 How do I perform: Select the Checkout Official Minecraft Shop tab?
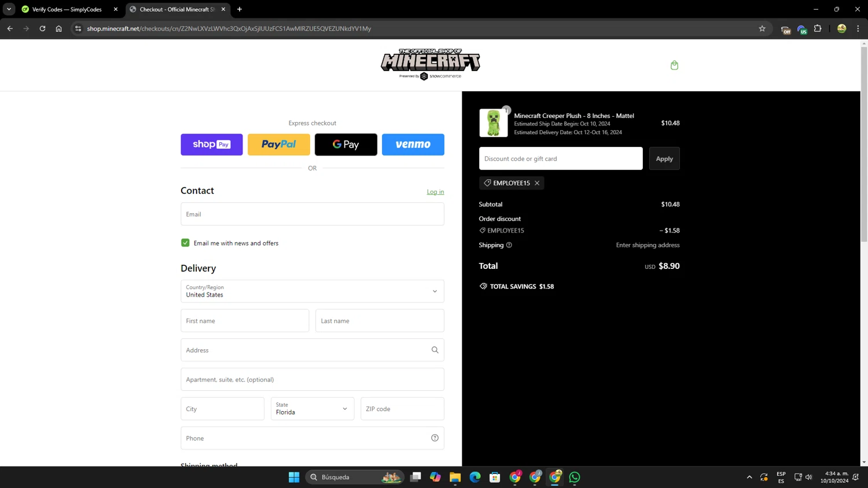point(178,9)
